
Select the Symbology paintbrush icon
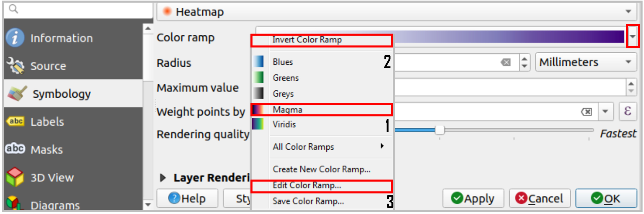(17, 94)
